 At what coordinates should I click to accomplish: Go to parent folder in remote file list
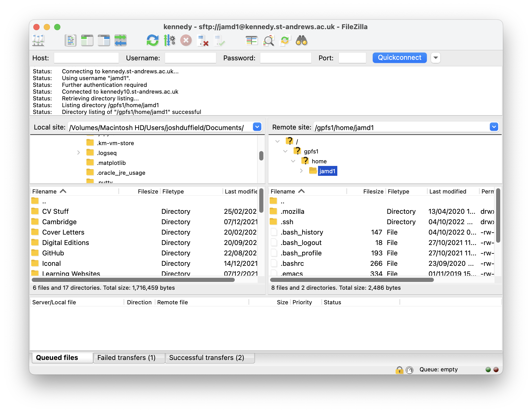coord(382,201)
